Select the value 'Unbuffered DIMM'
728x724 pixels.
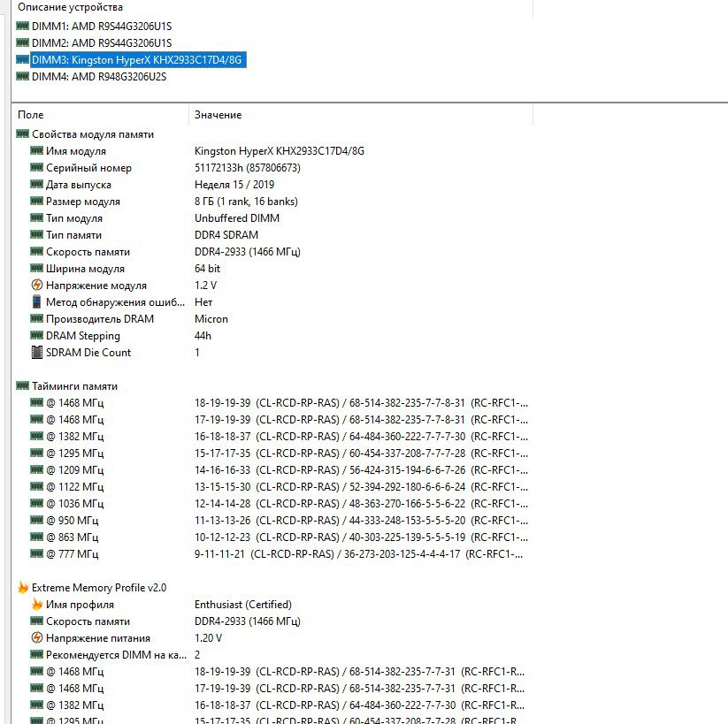(237, 218)
